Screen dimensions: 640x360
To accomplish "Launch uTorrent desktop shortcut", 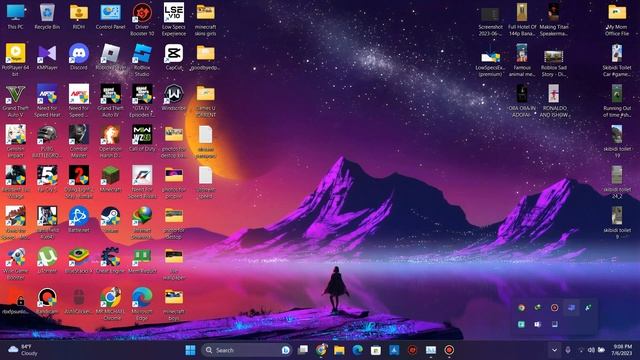I will [47, 260].
